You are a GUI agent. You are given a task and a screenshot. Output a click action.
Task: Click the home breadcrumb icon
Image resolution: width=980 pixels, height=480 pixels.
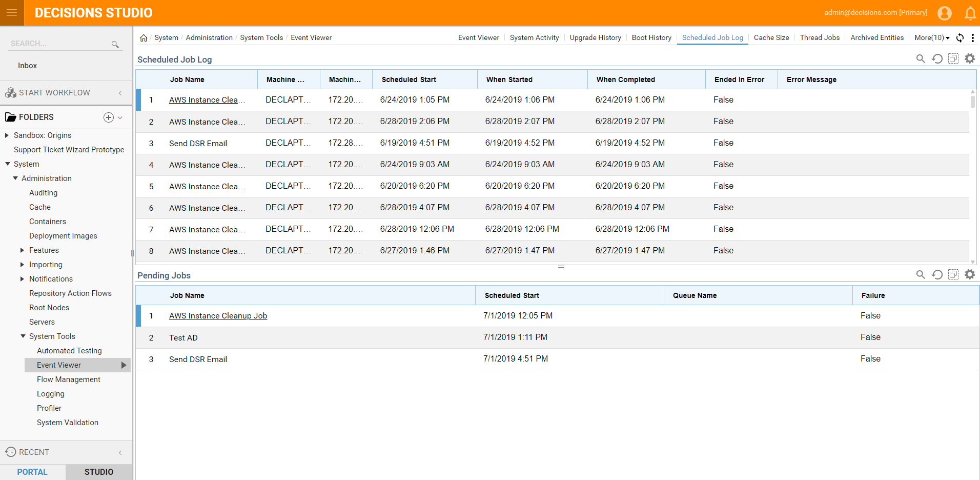tap(144, 38)
